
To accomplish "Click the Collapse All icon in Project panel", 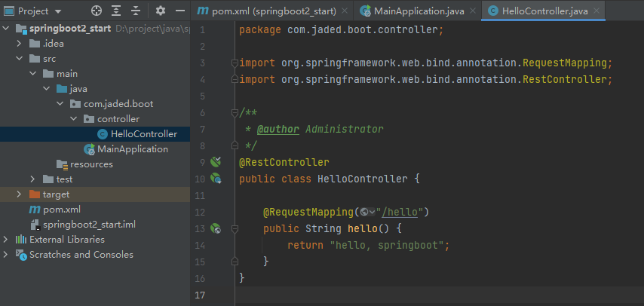I will [x=137, y=11].
